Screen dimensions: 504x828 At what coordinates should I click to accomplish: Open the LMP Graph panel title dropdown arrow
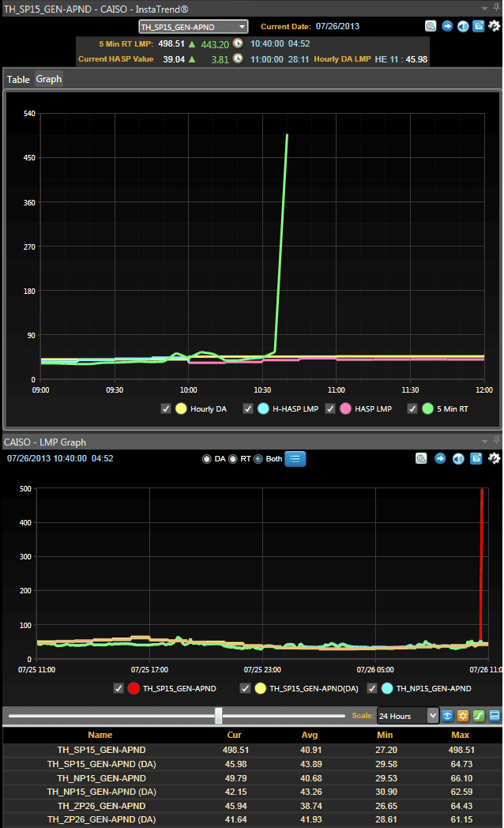click(484, 442)
